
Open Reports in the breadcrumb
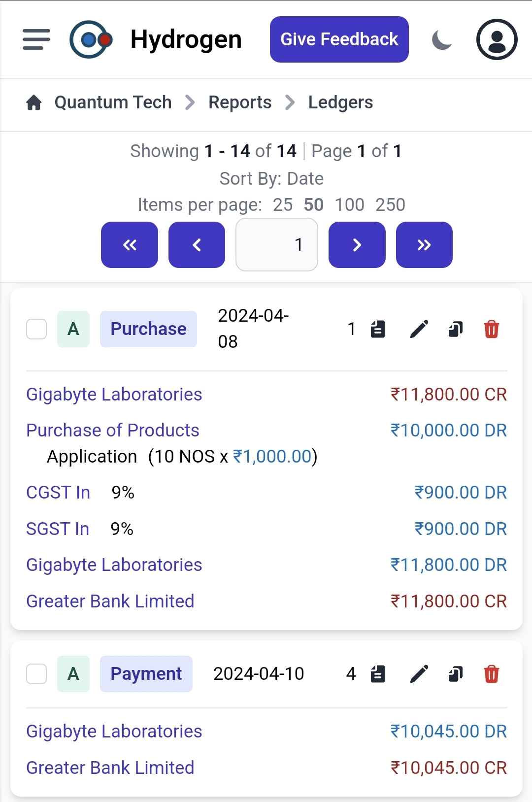pos(240,102)
